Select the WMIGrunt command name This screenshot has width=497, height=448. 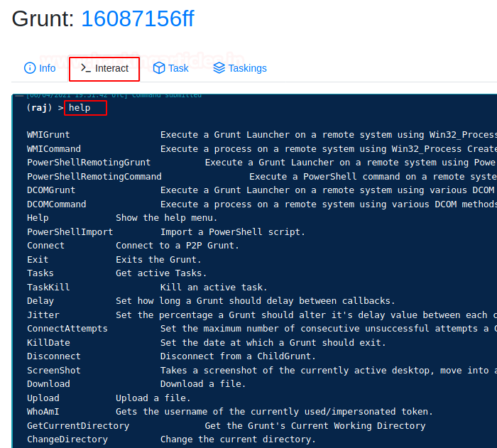pos(48,135)
